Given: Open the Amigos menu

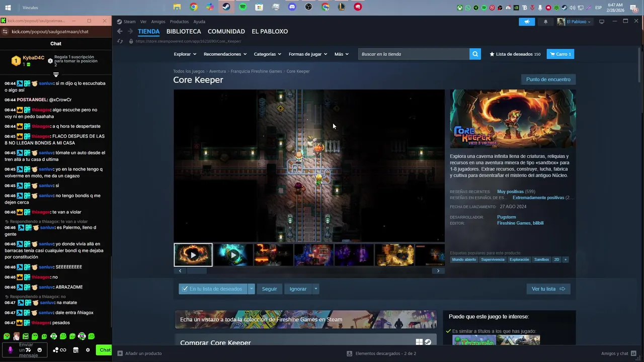Looking at the screenshot, I should pyautogui.click(x=158, y=22).
